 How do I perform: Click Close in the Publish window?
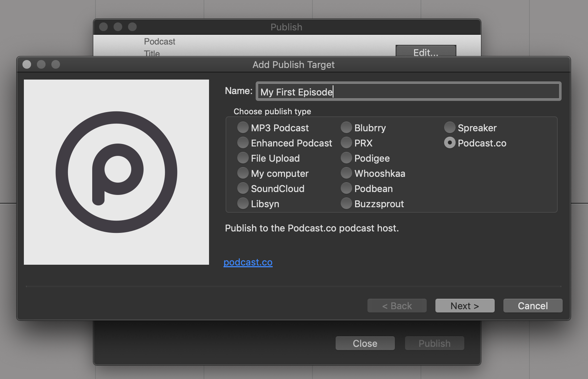[x=365, y=343]
